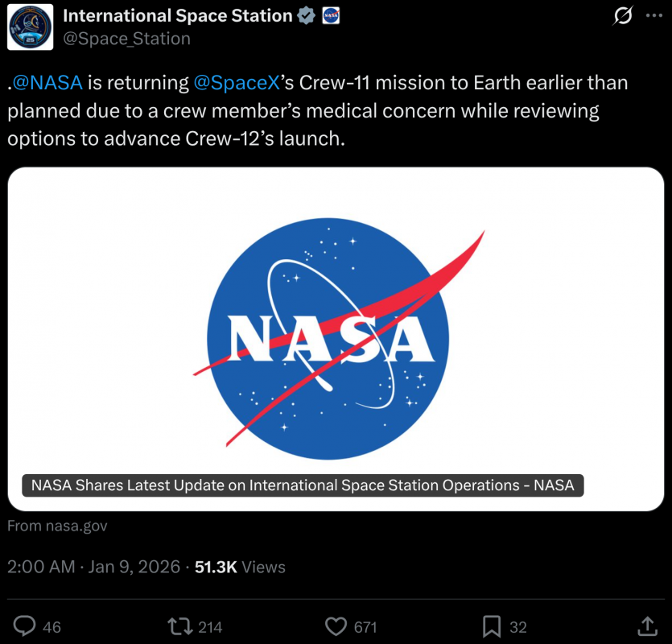The width and height of the screenshot is (672, 644).
Task: Open the ISS Crew-25 profile avatar
Action: pos(30,27)
